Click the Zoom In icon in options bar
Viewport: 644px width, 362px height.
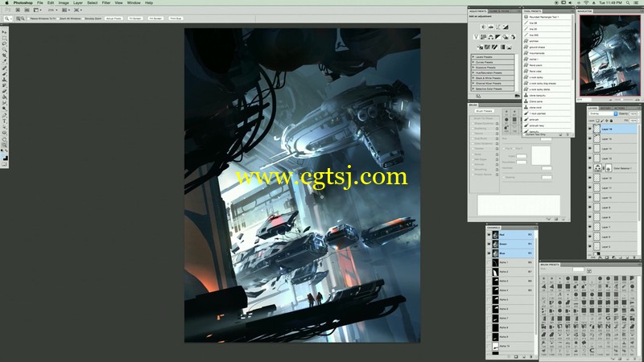pyautogui.click(x=19, y=19)
